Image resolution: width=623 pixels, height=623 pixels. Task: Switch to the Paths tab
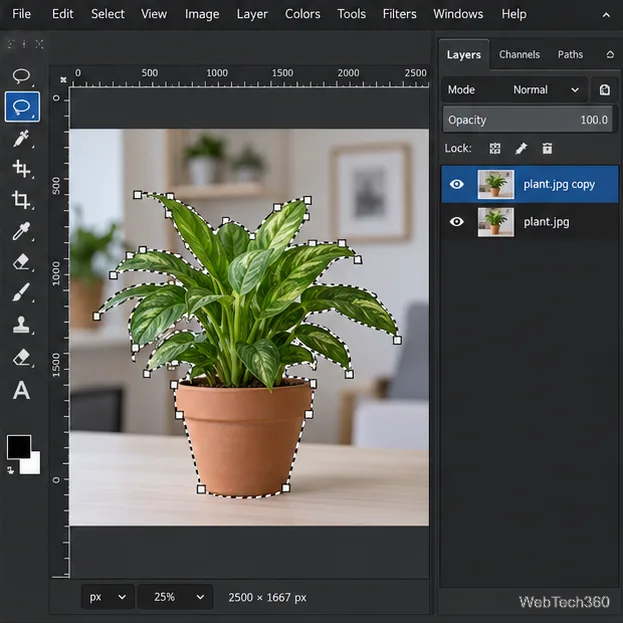570,54
